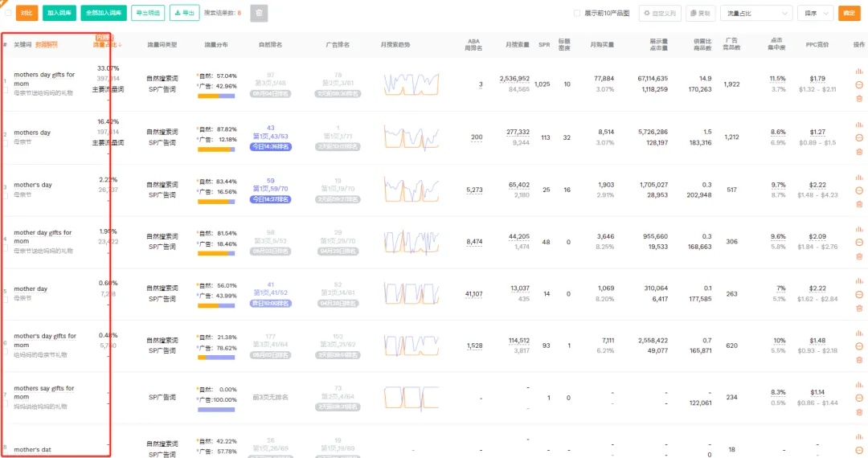Open the chart icon for "mother's day gifts for mom"
868x458 pixels.
point(858,333)
